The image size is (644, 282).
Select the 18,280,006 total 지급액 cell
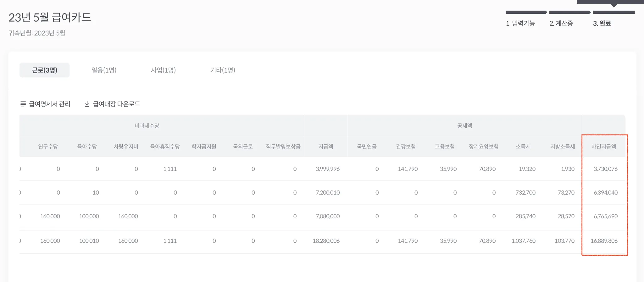click(326, 241)
